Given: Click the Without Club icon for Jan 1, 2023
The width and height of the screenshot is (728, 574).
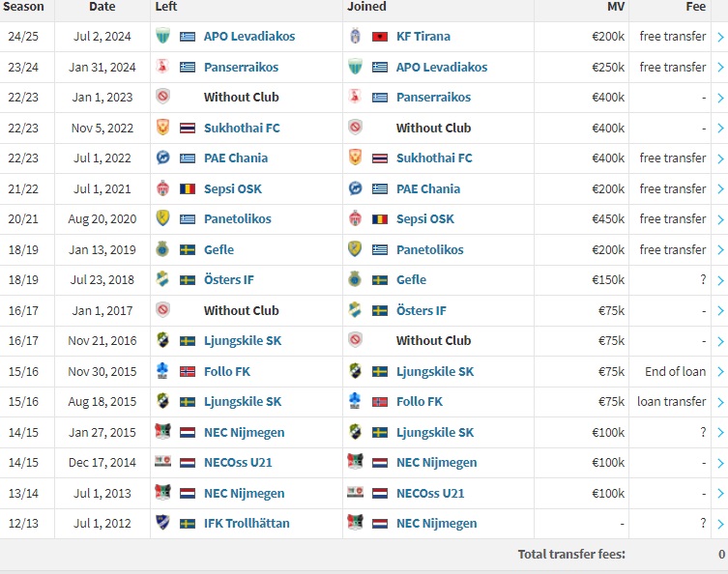Looking at the screenshot, I should click(162, 97).
